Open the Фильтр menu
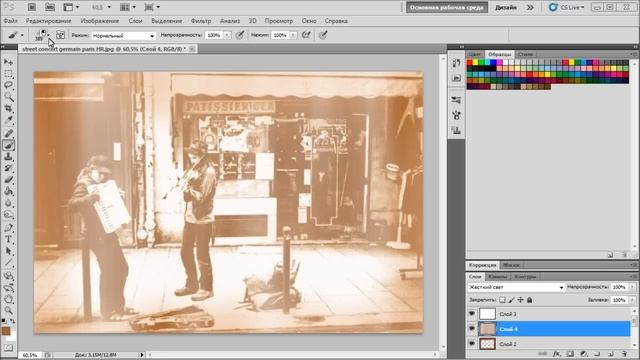The width and height of the screenshot is (640, 360). (x=201, y=21)
